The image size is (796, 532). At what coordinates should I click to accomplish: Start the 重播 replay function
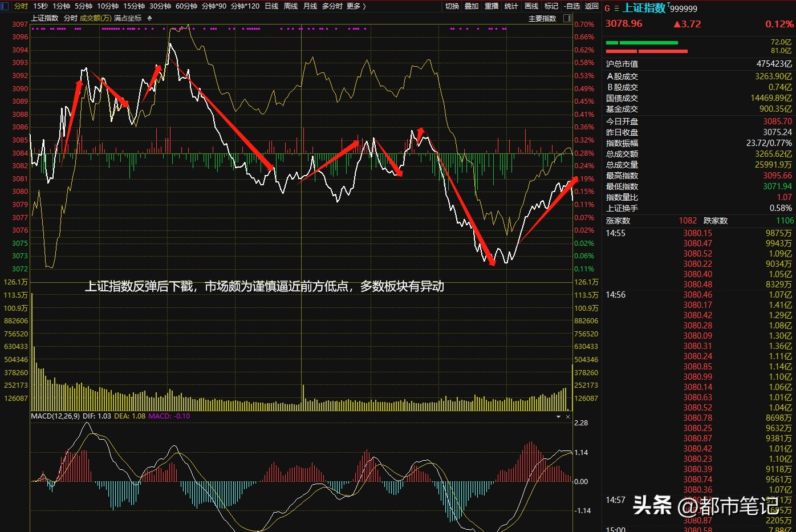[491, 6]
